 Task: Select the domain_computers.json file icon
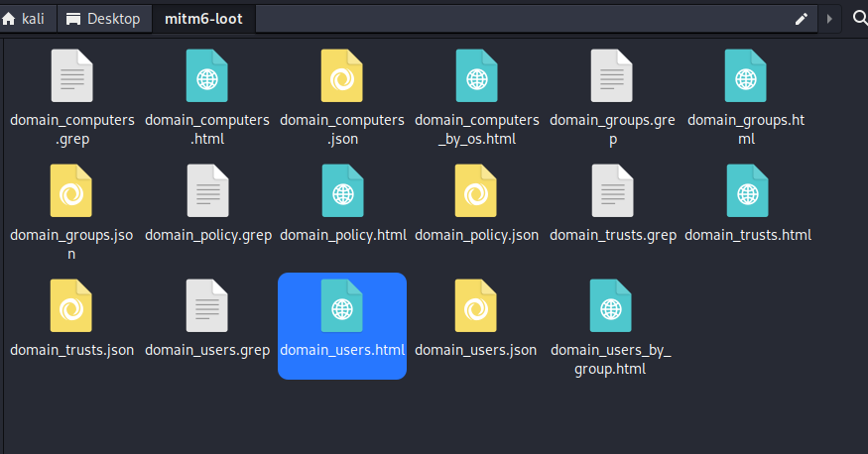(x=342, y=75)
